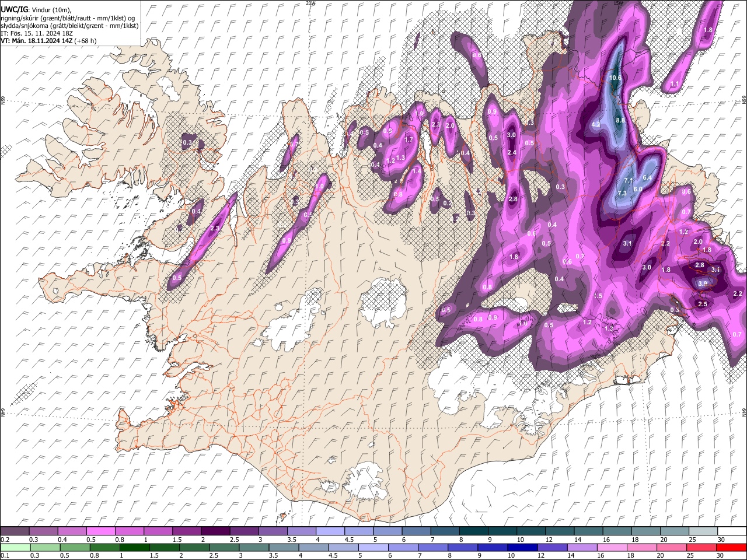This screenshot has height=560, width=747.
Task: Click the 1.7 precipitation label
Action: pyautogui.click(x=409, y=140)
